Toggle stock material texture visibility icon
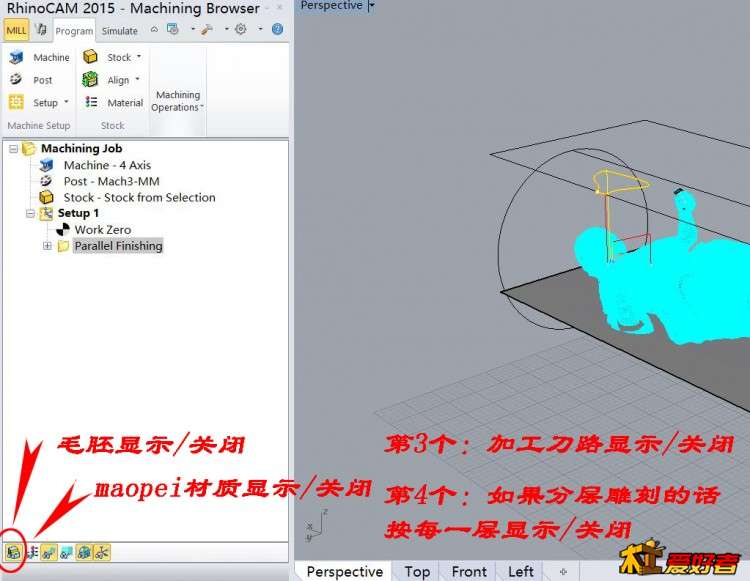 32,553
